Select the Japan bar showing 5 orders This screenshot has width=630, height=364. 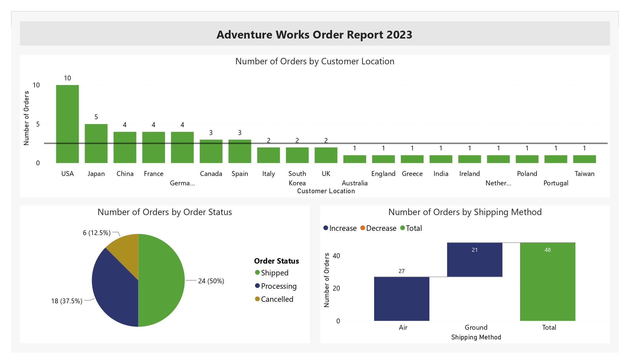click(96, 143)
